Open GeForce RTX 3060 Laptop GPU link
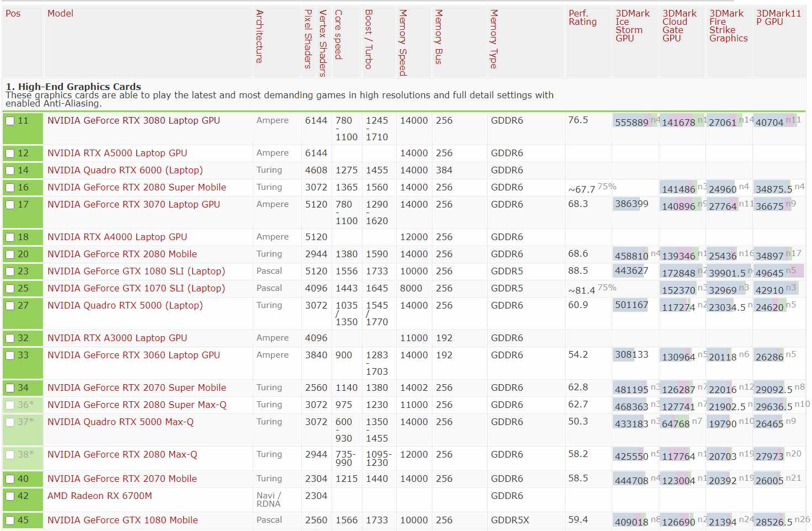 tap(133, 355)
